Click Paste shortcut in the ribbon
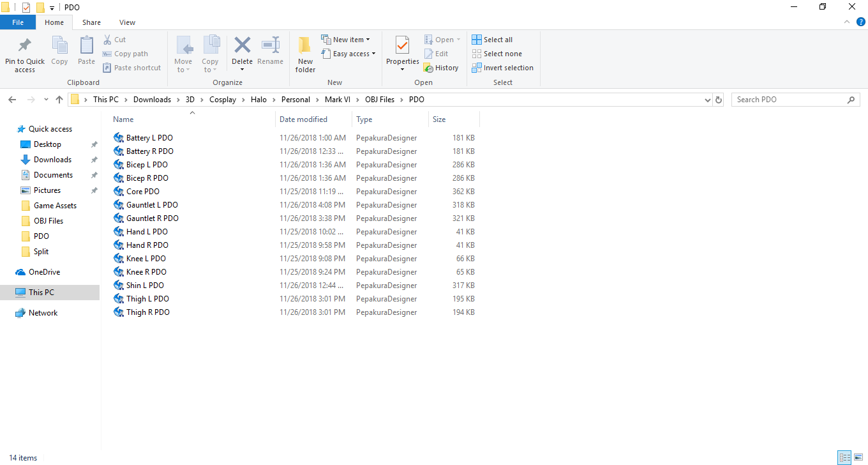Viewport: 868px width, 465px height. (131, 68)
